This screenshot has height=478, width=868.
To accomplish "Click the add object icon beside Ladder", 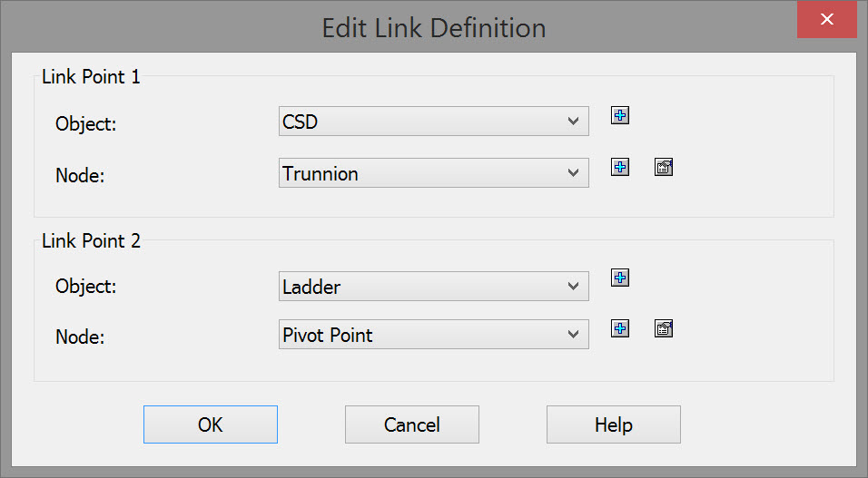I will click(x=620, y=278).
